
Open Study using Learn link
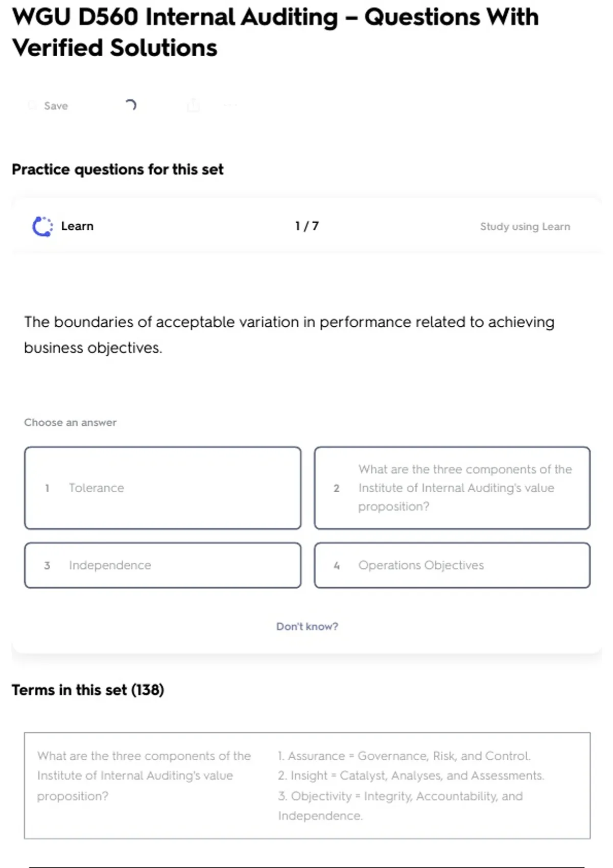click(x=525, y=227)
